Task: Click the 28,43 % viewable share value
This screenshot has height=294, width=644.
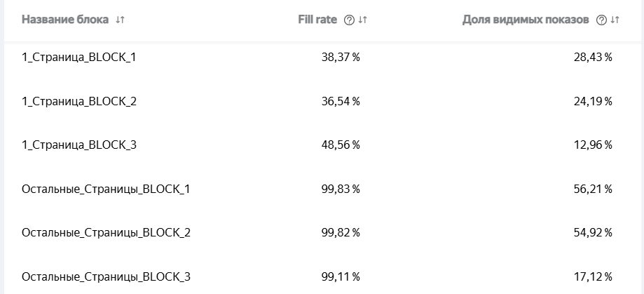Action: [x=593, y=58]
